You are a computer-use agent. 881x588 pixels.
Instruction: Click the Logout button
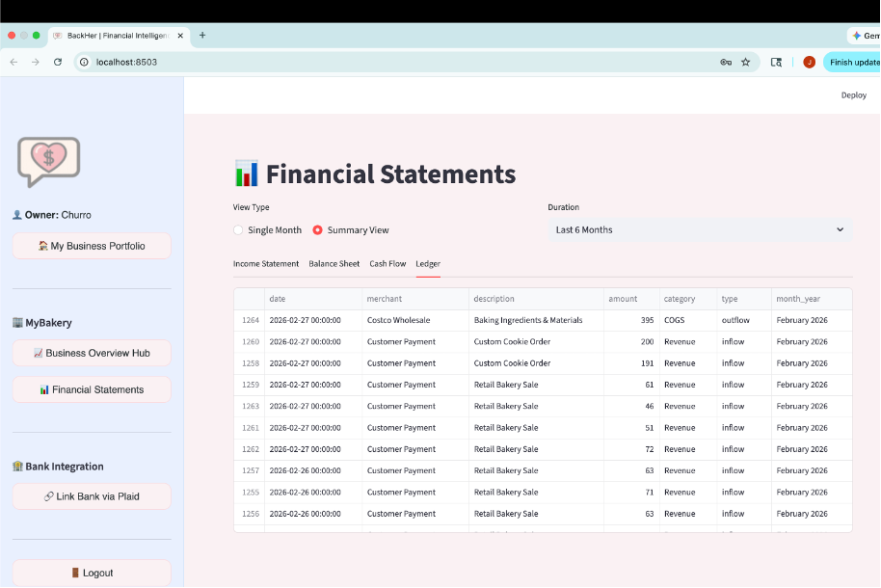(92, 573)
